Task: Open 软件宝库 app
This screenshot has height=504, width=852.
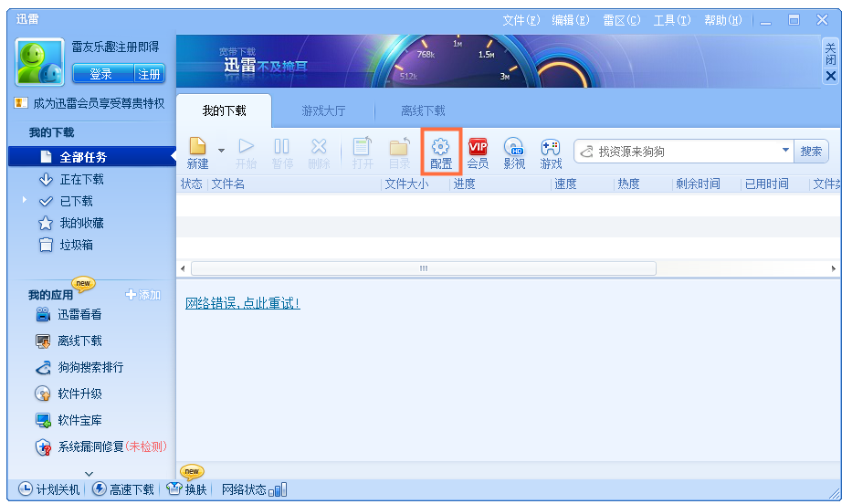Action: [x=68, y=420]
